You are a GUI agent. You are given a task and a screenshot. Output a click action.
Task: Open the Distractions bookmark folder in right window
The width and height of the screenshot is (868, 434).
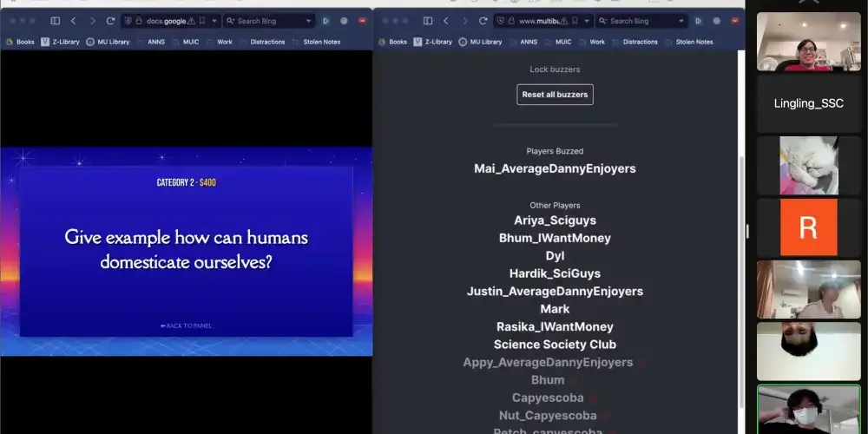click(x=635, y=42)
